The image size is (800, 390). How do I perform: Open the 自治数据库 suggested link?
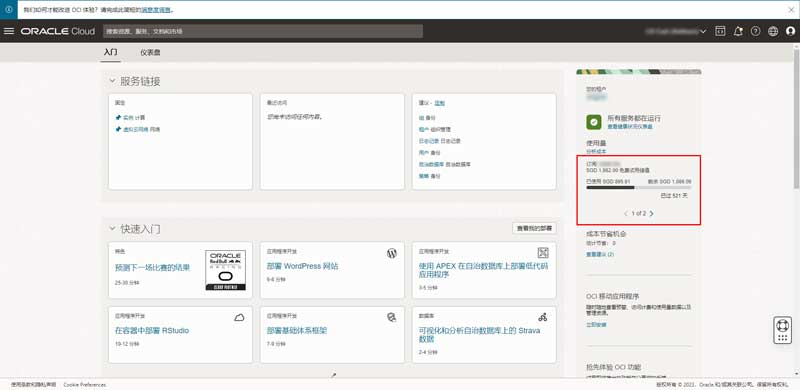pyautogui.click(x=431, y=164)
